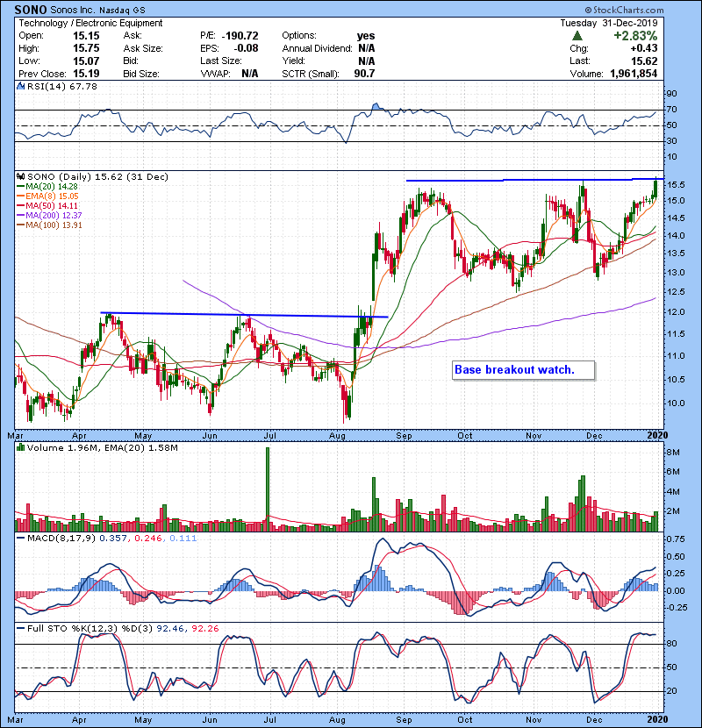702x728 pixels.
Task: Click the MACD(8,17,9) indicator label
Action: coord(61,539)
